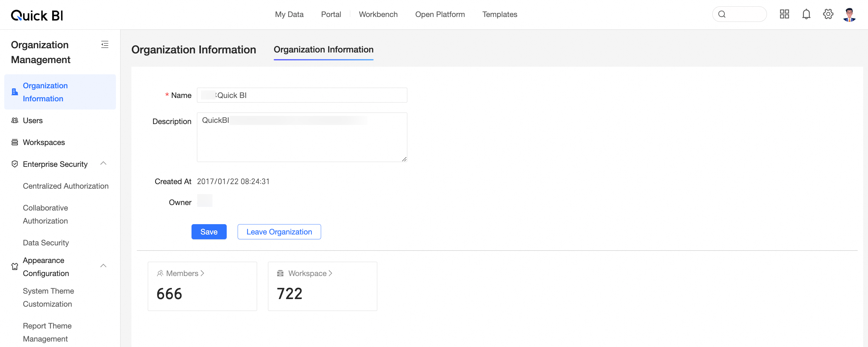The height and width of the screenshot is (347, 868).
Task: Collapse the Enterprise Security section
Action: 103,163
